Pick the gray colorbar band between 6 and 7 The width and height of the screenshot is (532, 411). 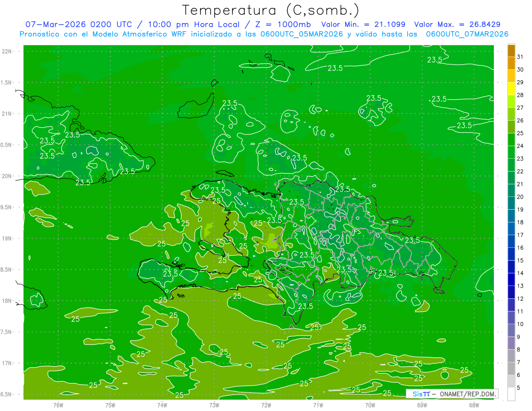(511, 369)
